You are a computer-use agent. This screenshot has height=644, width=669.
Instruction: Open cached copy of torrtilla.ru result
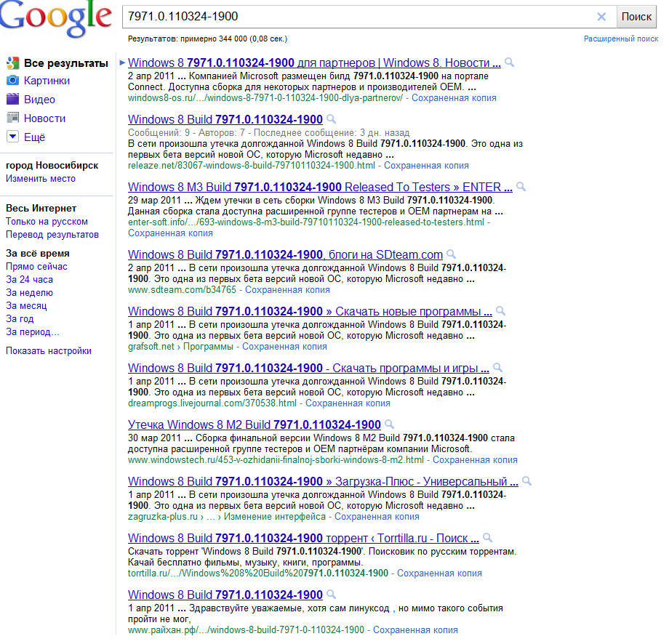pyautogui.click(x=439, y=573)
